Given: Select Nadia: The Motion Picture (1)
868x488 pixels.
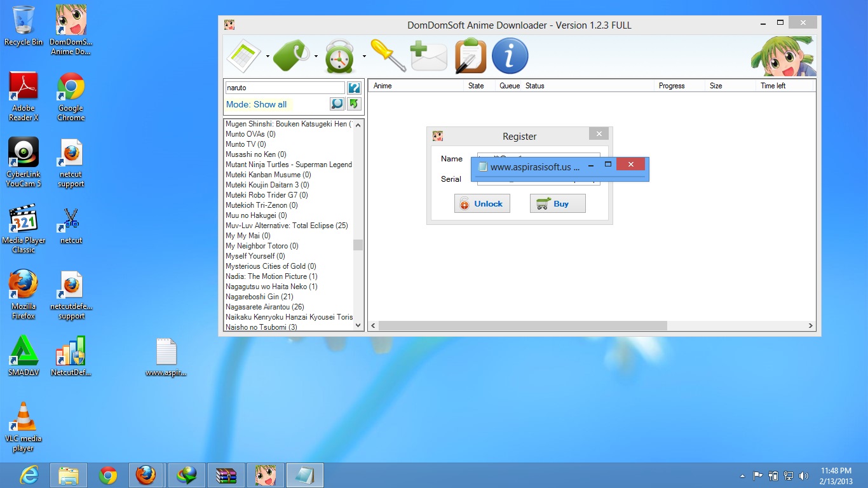Looking at the screenshot, I should pos(271,276).
